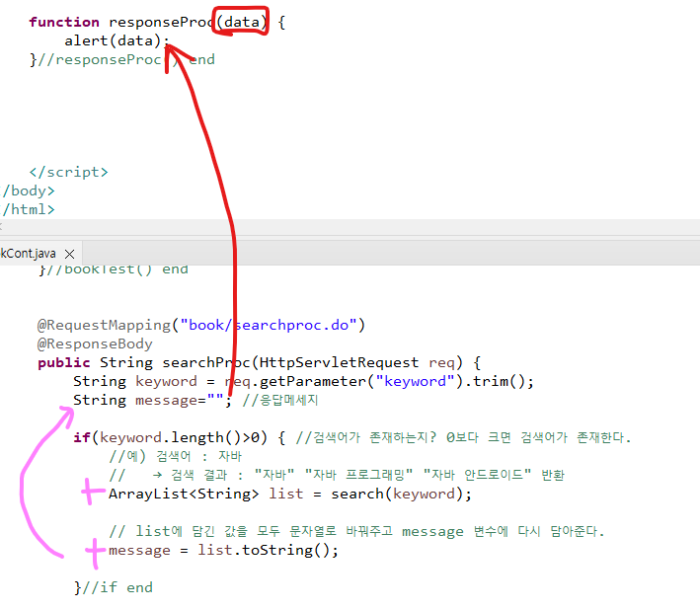
Task: Click 'ArrayList<String>' type declaration
Action: pos(184,494)
